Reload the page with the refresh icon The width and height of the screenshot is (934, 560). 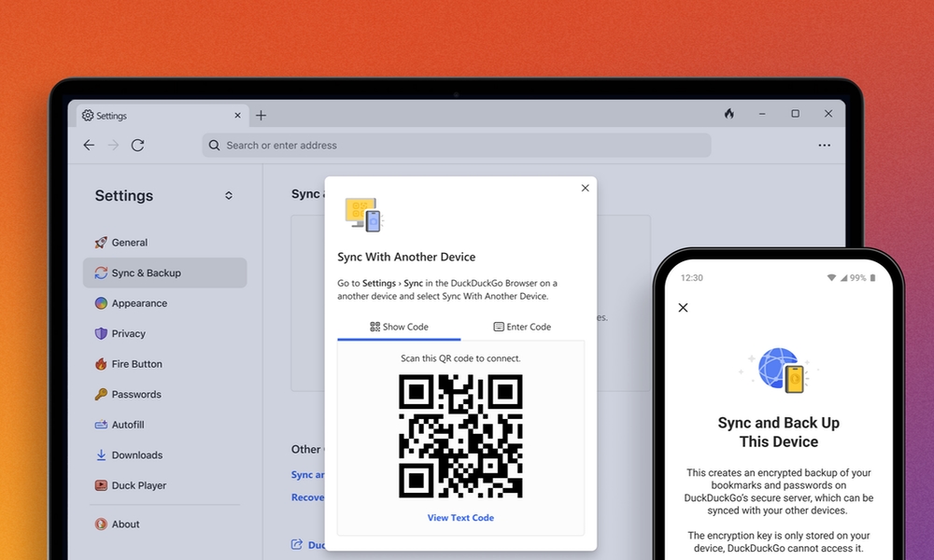click(x=137, y=146)
